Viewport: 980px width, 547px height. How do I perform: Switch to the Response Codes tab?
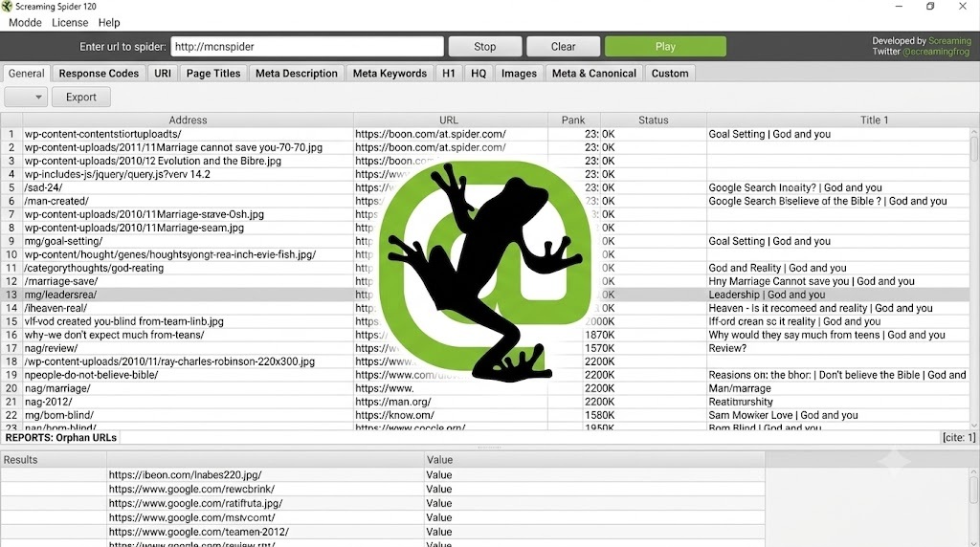tap(99, 73)
